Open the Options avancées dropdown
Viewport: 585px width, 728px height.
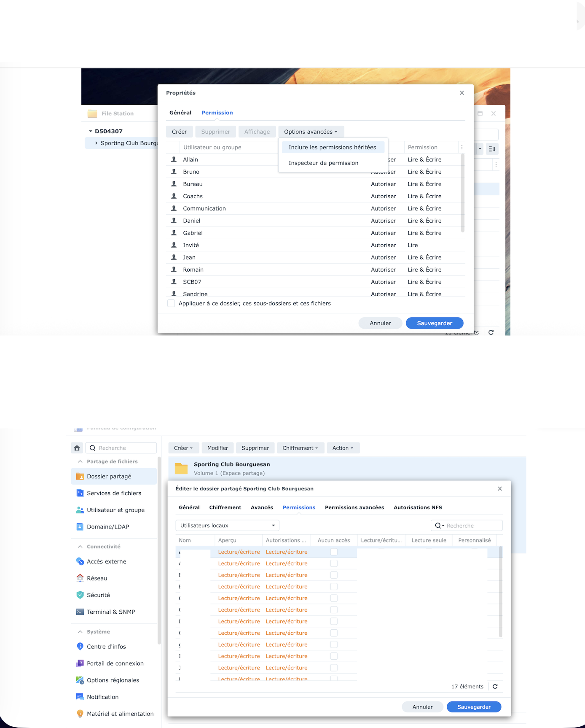pos(311,132)
